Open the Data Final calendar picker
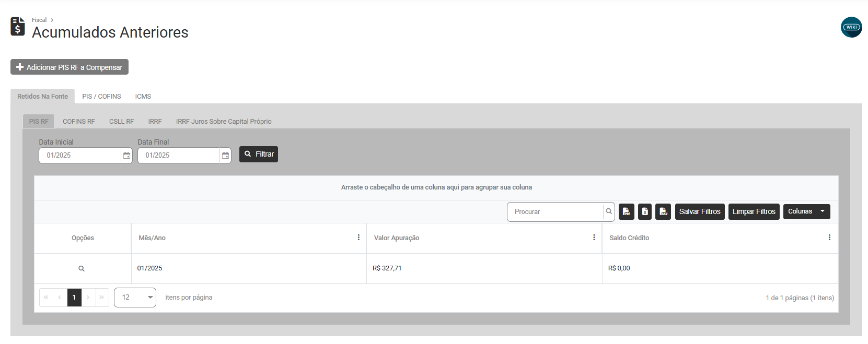Image resolution: width=868 pixels, height=344 pixels. pos(225,156)
